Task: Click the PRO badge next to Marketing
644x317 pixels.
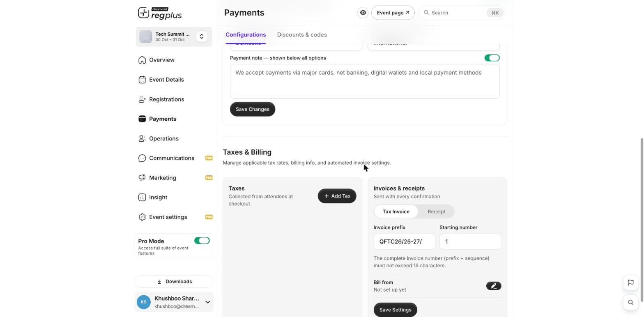Action: click(209, 178)
